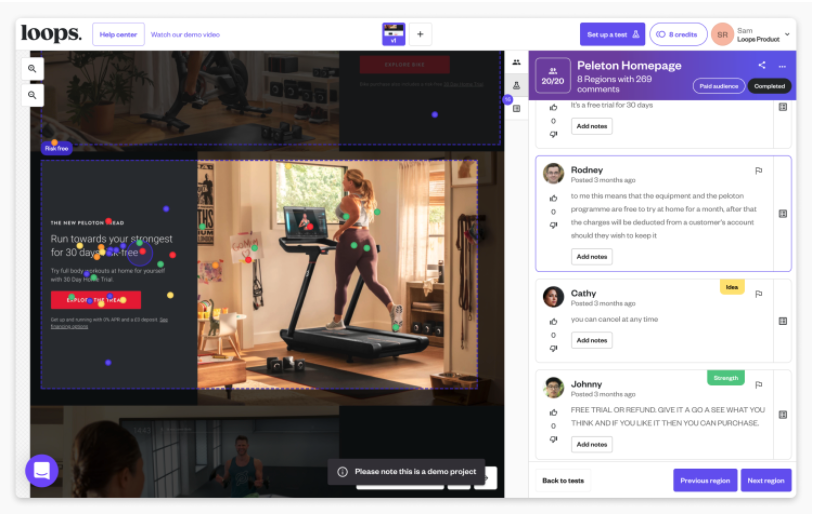Add notes to the 'free trial for 30 days' comment

tap(592, 126)
